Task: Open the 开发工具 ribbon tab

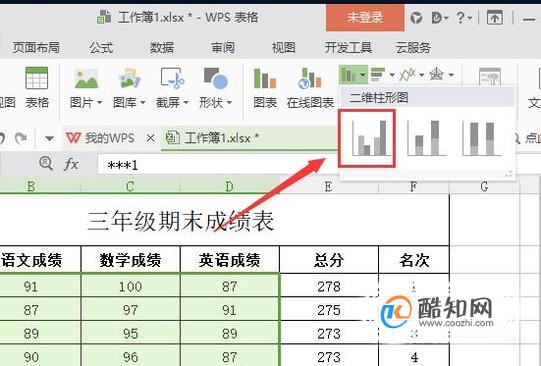Action: [348, 48]
